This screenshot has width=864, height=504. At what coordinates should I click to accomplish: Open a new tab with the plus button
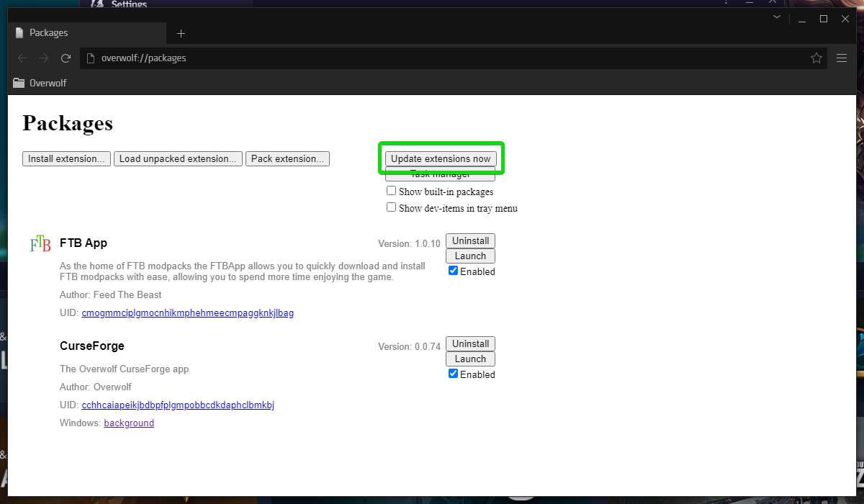pos(181,33)
